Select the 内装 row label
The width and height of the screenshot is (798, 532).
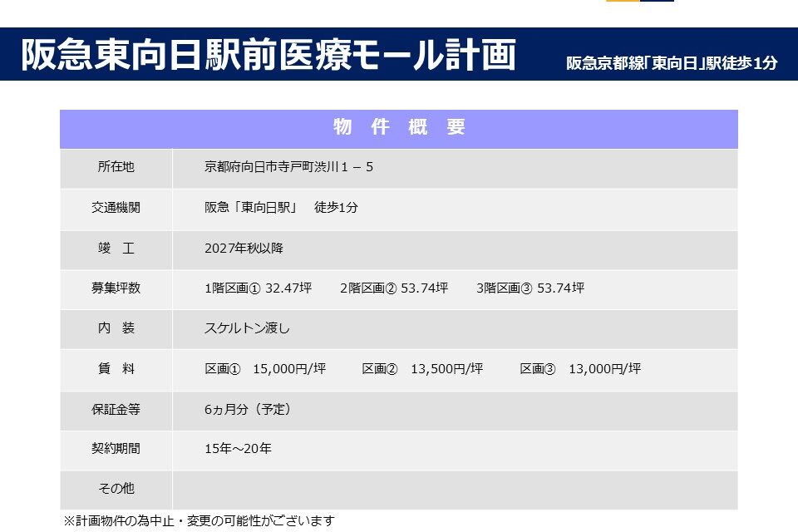point(116,328)
